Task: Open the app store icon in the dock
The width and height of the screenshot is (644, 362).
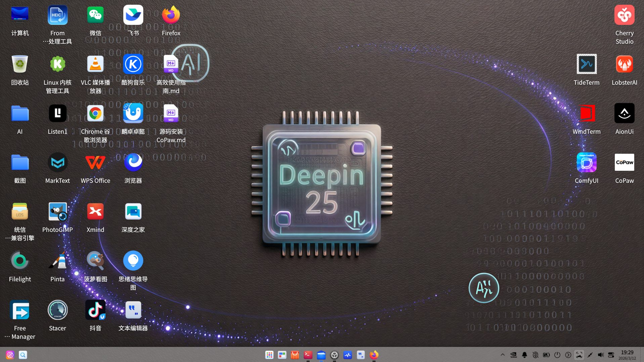Action: (x=295, y=355)
